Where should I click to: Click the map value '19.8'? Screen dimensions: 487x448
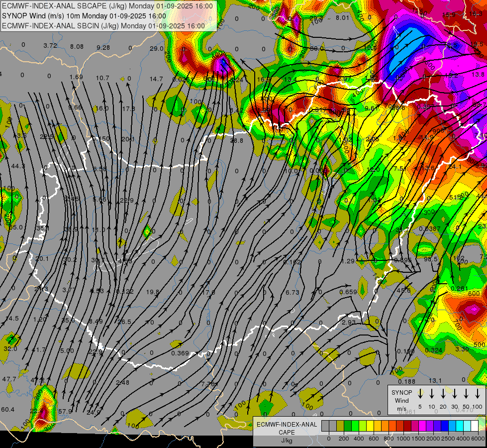click(153, 292)
